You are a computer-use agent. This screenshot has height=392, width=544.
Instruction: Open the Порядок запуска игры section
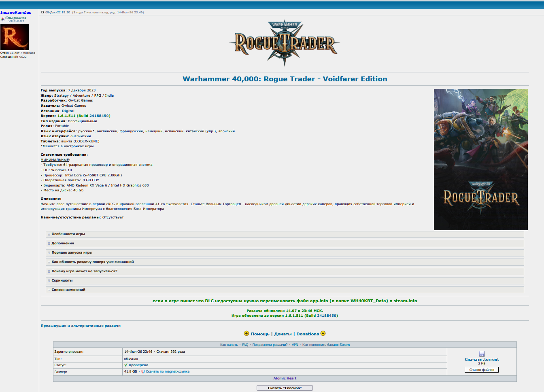click(x=285, y=253)
